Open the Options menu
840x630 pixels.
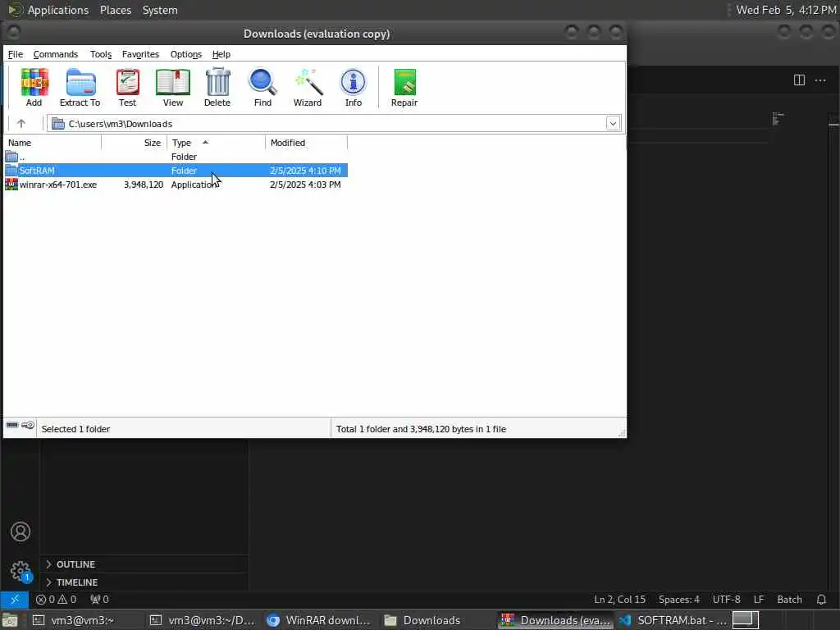(186, 54)
